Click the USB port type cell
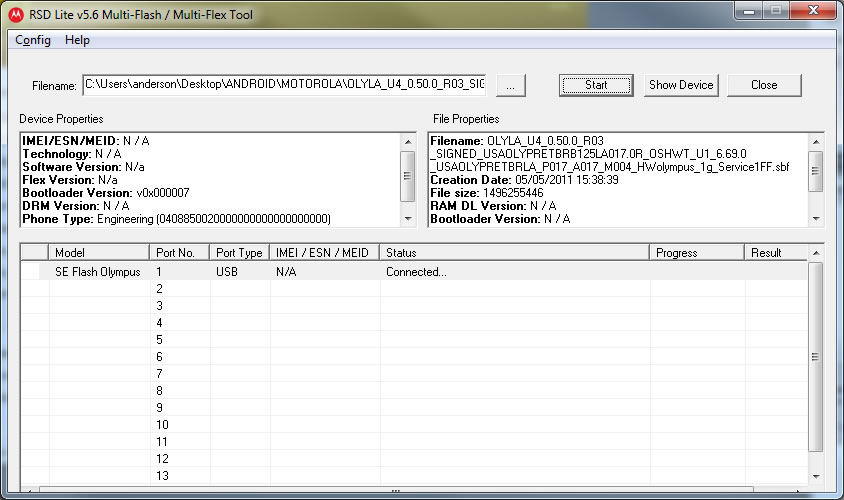844x500 pixels. (227, 272)
